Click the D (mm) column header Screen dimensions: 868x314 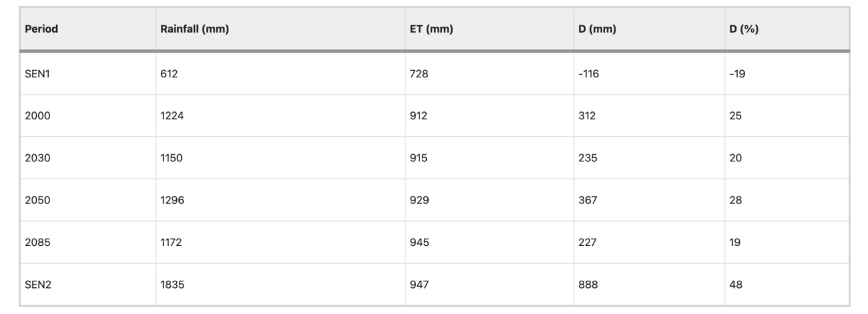point(593,31)
